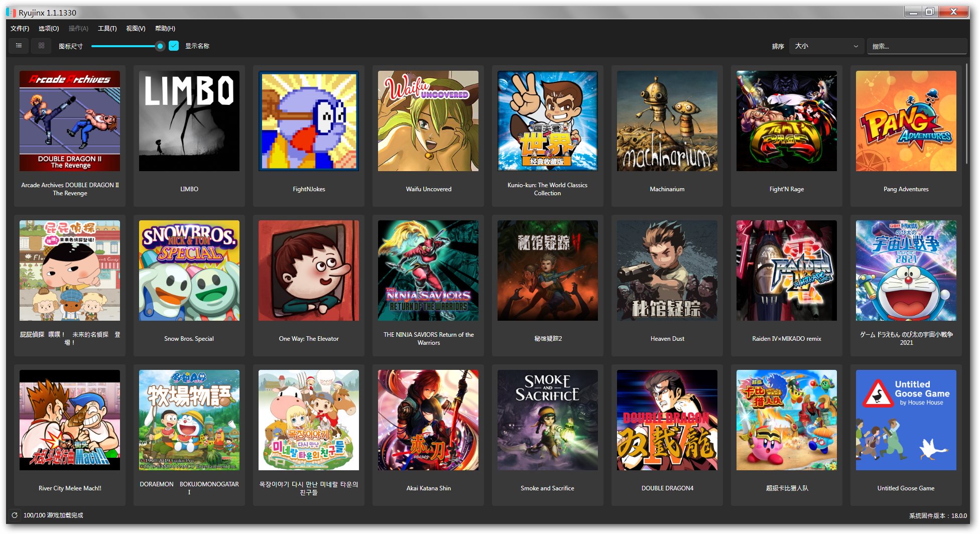Select the Waifu Uncovered game cover
This screenshot has width=980, height=534.
428,121
